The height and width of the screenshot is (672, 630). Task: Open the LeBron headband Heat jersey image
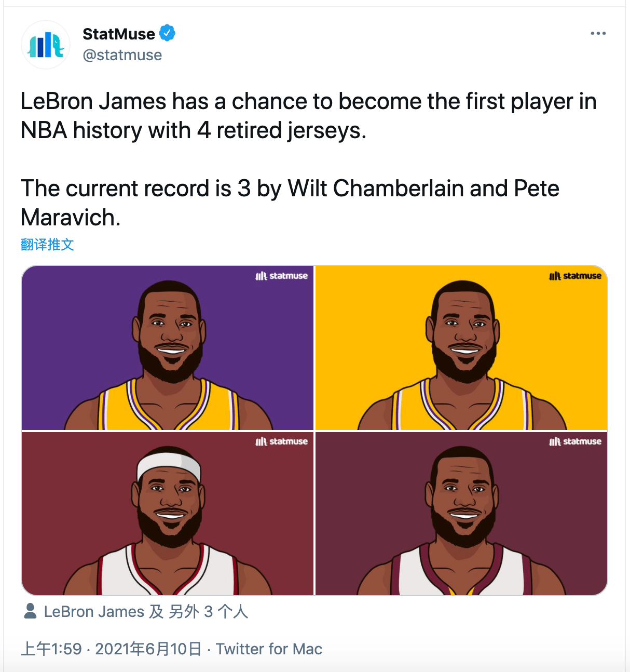click(168, 514)
